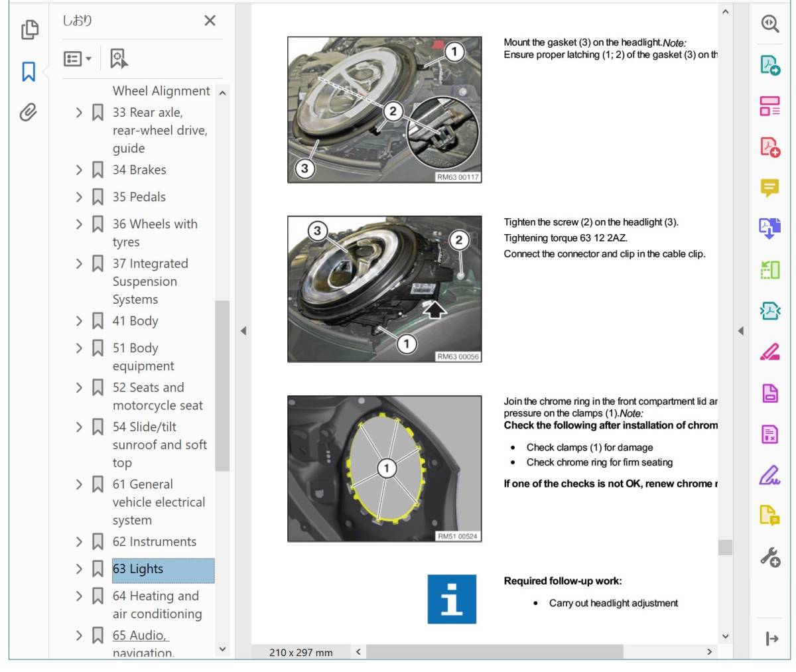Expand the 41 Body bookmark
The image size is (796, 672).
click(x=79, y=321)
